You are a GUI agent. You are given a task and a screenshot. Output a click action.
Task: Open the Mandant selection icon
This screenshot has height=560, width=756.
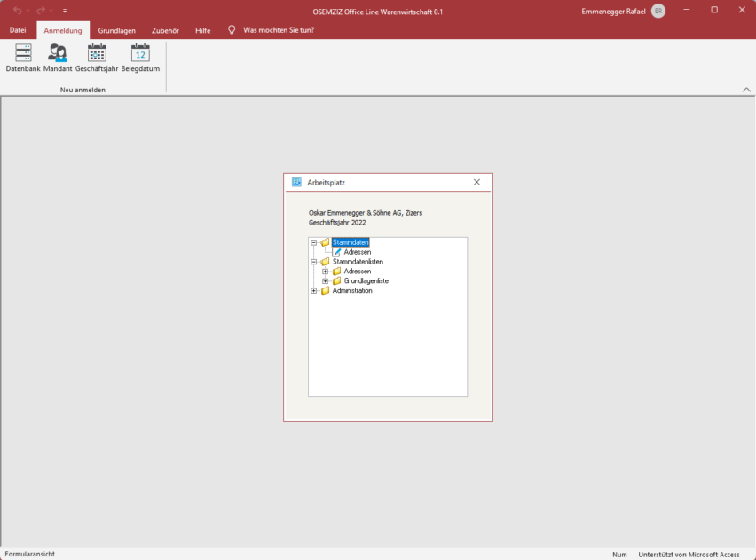click(x=58, y=53)
